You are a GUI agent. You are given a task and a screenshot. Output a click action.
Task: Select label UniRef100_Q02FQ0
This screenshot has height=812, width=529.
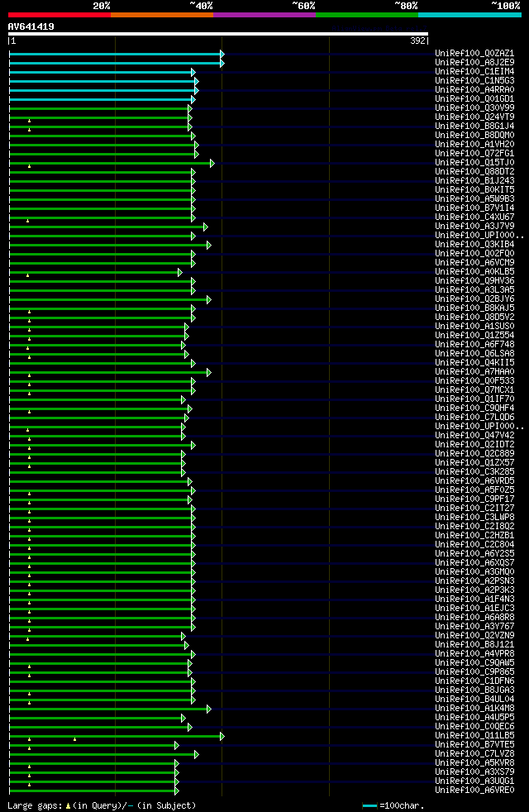coord(474,254)
